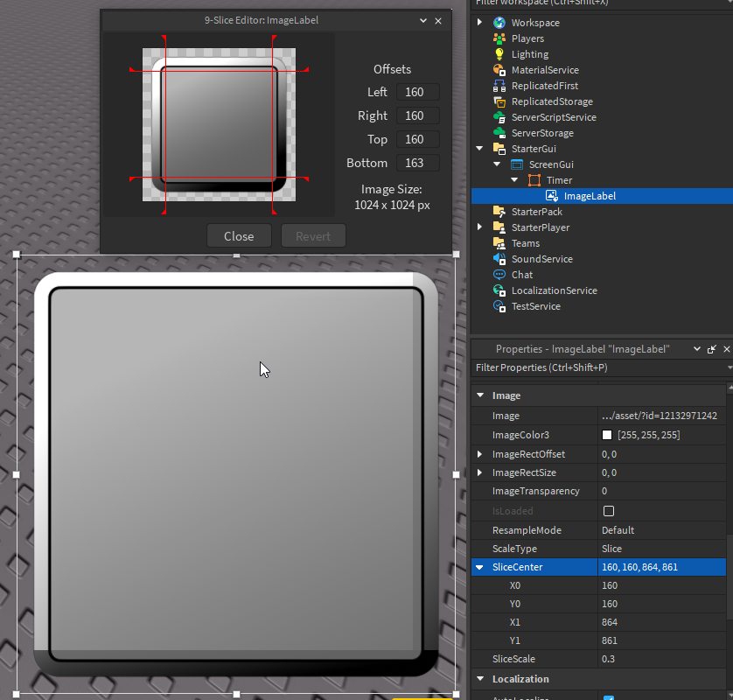Click the ReplicatedFirst icon

[x=499, y=86]
